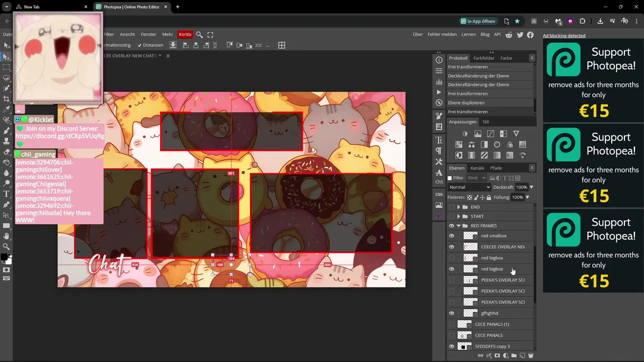This screenshot has height=362, width=644.
Task: Open the Paragraph panel icon
Action: point(439,151)
